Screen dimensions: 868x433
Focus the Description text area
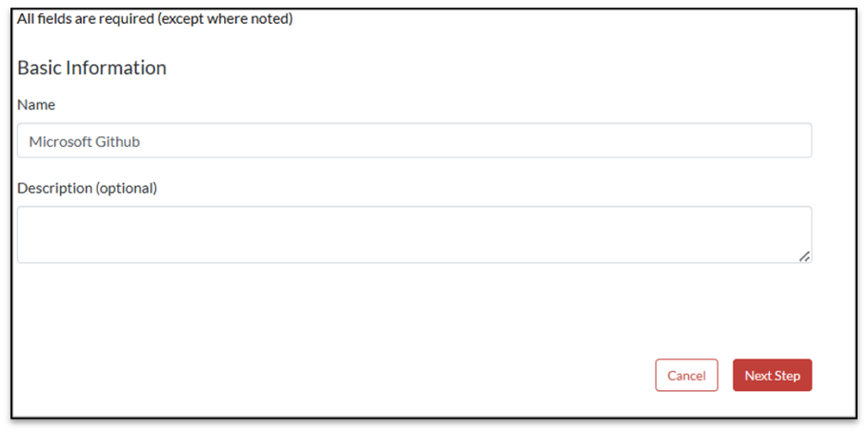(414, 235)
